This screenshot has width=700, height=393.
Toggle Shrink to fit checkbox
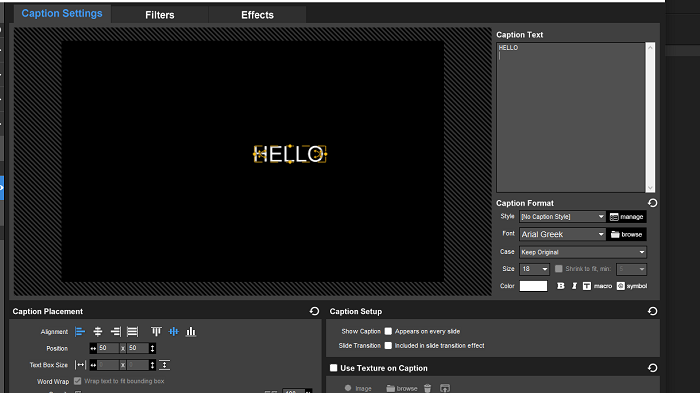coord(558,269)
